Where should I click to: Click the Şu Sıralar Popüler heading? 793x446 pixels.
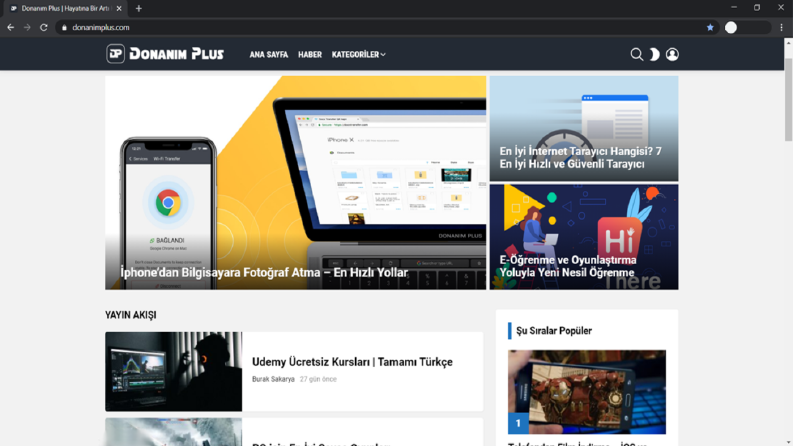tap(554, 331)
